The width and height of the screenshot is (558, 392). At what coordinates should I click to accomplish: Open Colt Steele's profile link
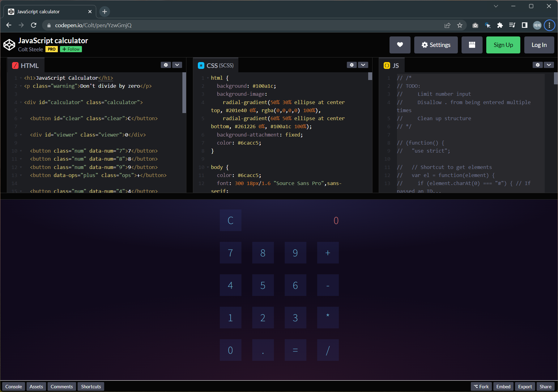pos(31,49)
